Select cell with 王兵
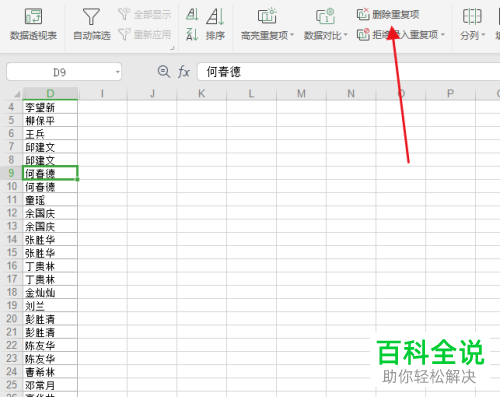Image resolution: width=500 pixels, height=397 pixels. click(x=50, y=133)
